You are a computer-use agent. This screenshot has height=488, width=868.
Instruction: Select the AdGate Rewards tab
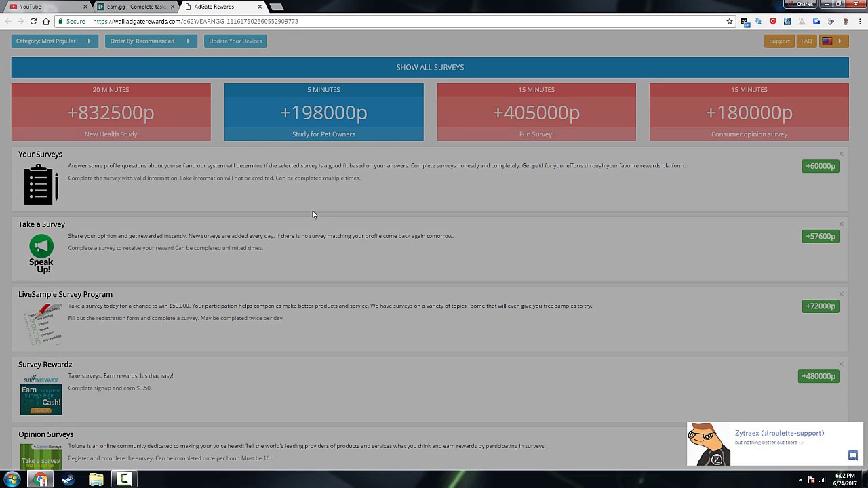click(x=220, y=7)
